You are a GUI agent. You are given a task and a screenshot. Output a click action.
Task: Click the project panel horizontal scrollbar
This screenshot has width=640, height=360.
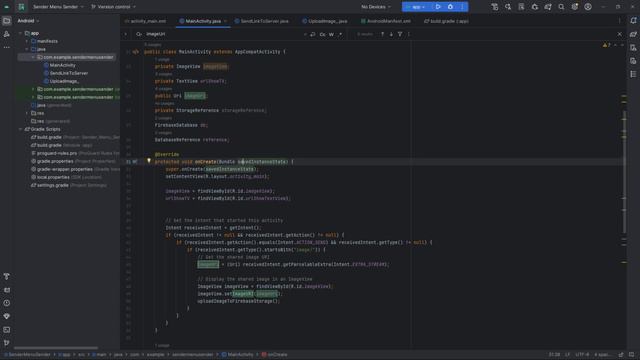tap(56, 348)
